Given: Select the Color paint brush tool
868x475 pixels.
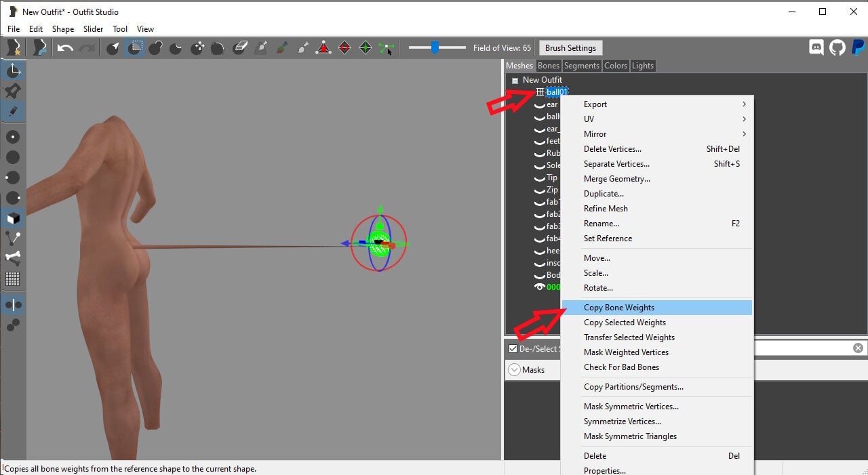Looking at the screenshot, I should click(282, 48).
